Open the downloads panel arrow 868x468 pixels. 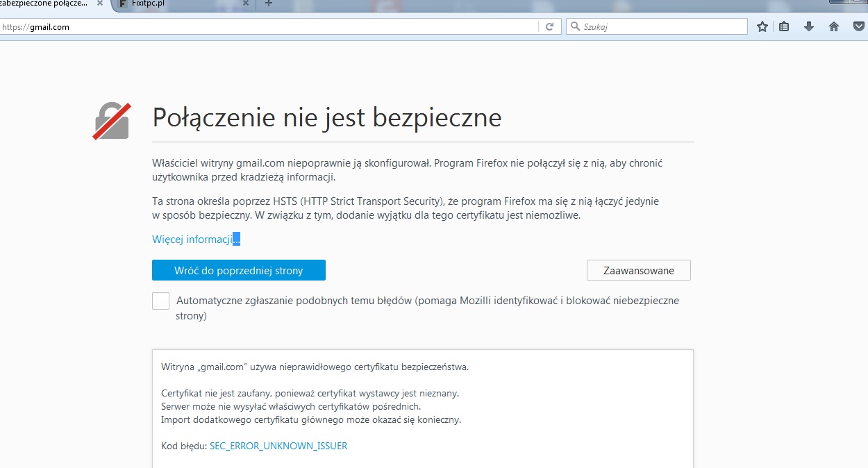pos(808,27)
